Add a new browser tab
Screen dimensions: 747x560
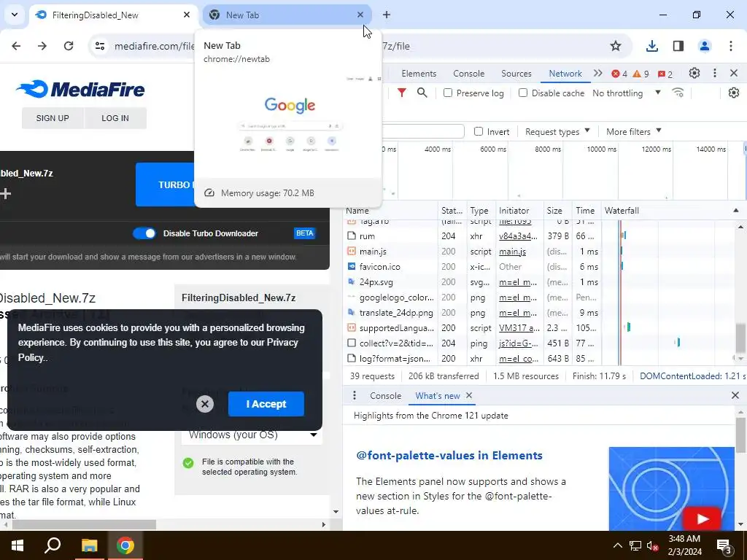pos(387,15)
